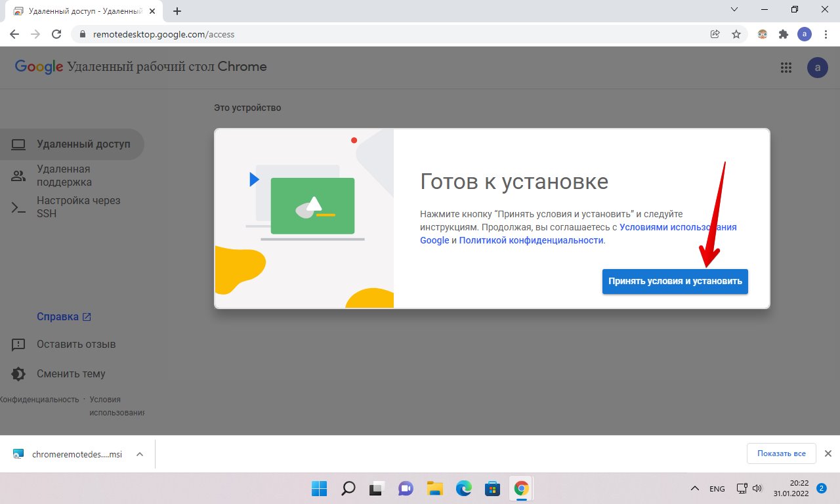Viewport: 840px width, 504px height.
Task: Open clock and date 20:22
Action: pos(792,488)
